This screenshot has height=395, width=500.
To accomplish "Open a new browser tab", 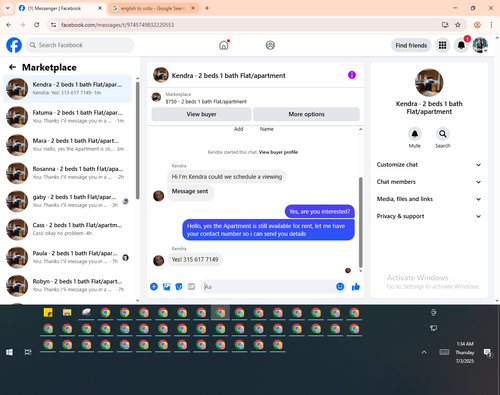I will (207, 8).
